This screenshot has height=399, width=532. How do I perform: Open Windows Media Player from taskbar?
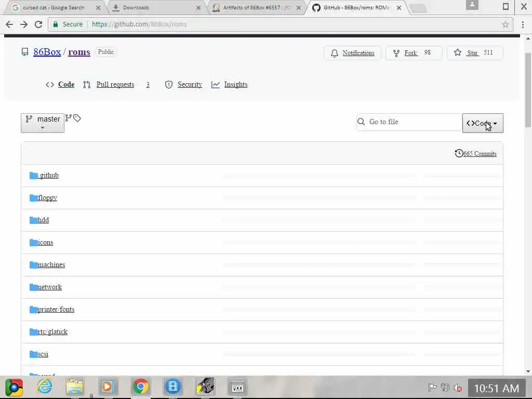click(108, 387)
